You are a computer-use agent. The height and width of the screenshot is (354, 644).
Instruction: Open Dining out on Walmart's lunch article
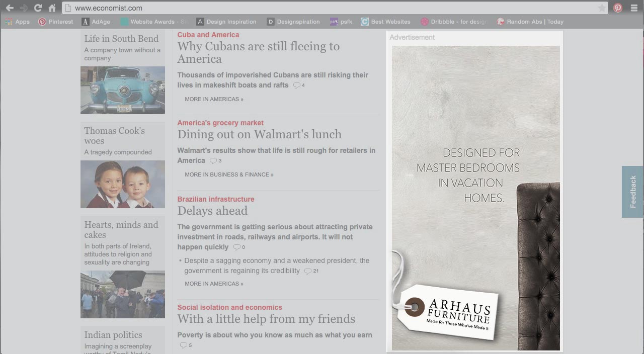259,134
